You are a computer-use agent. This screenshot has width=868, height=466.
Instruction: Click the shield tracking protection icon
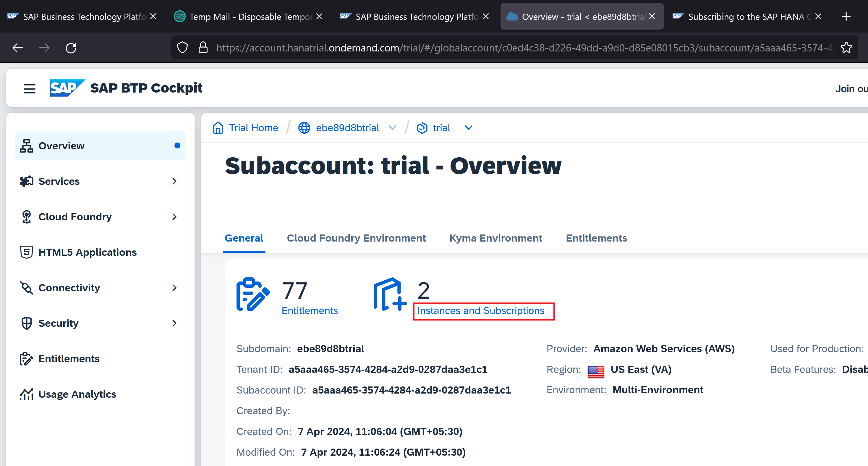tap(182, 48)
